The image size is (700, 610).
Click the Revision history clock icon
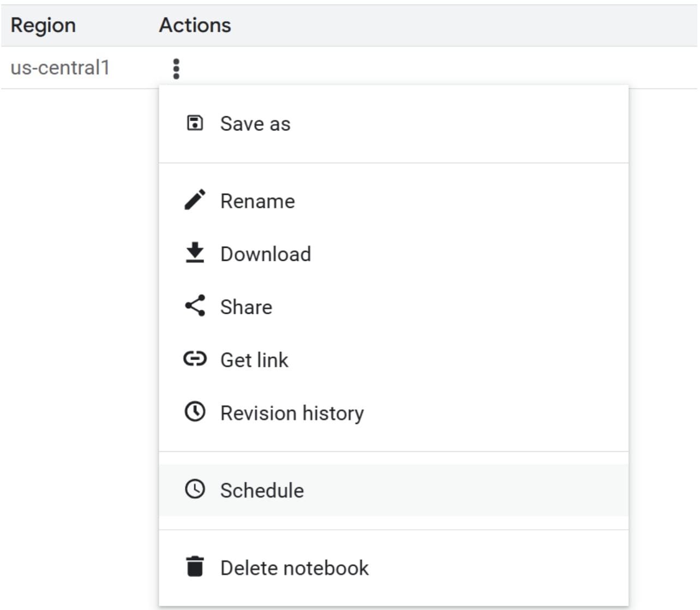pos(195,412)
